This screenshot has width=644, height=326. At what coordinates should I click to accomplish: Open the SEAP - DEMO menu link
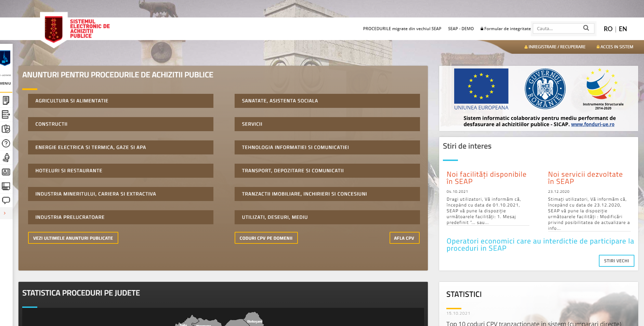[x=461, y=29]
